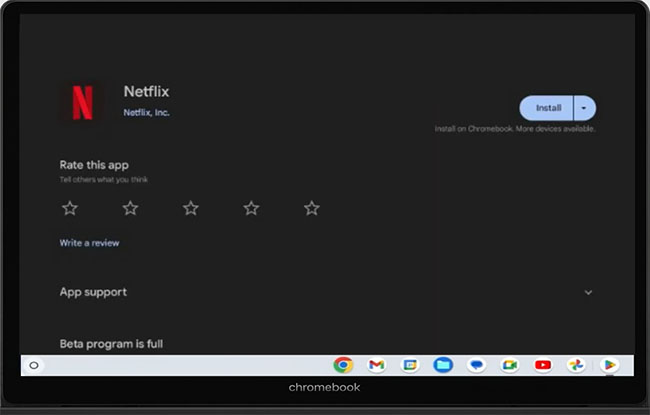Open Google Meet from the shelf
The width and height of the screenshot is (650, 415).
coord(509,365)
